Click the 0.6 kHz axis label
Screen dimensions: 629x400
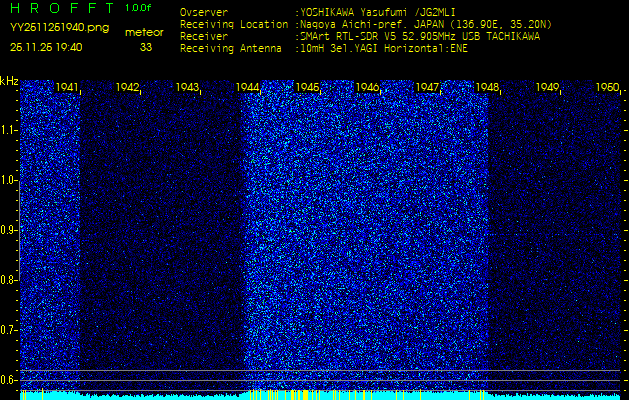coord(8,380)
